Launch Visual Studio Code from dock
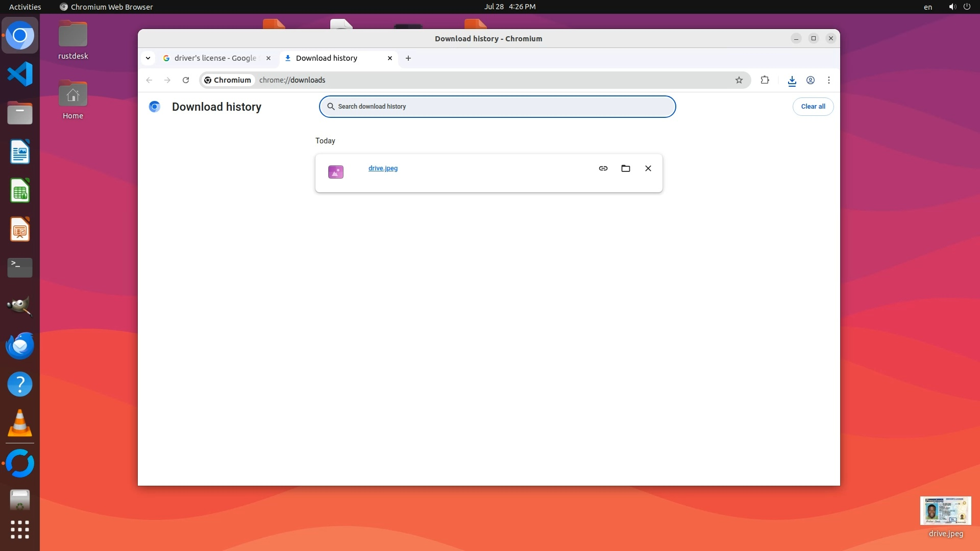 pyautogui.click(x=20, y=74)
